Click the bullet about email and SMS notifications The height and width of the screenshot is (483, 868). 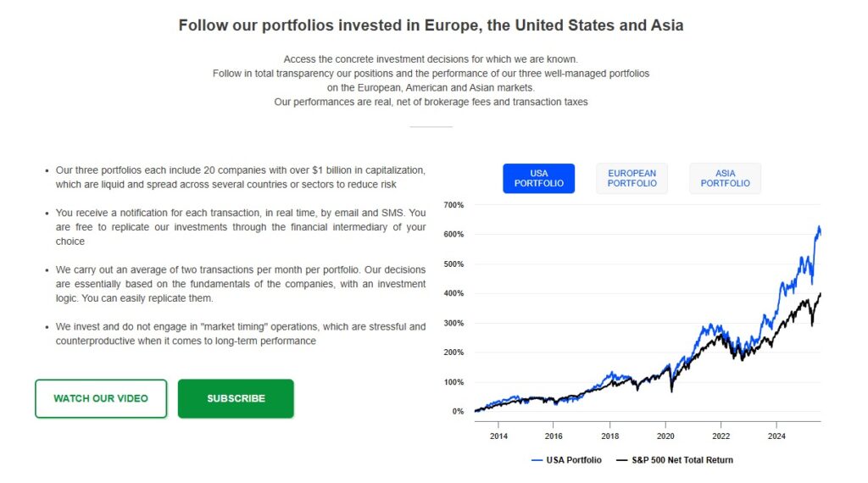[x=240, y=227]
